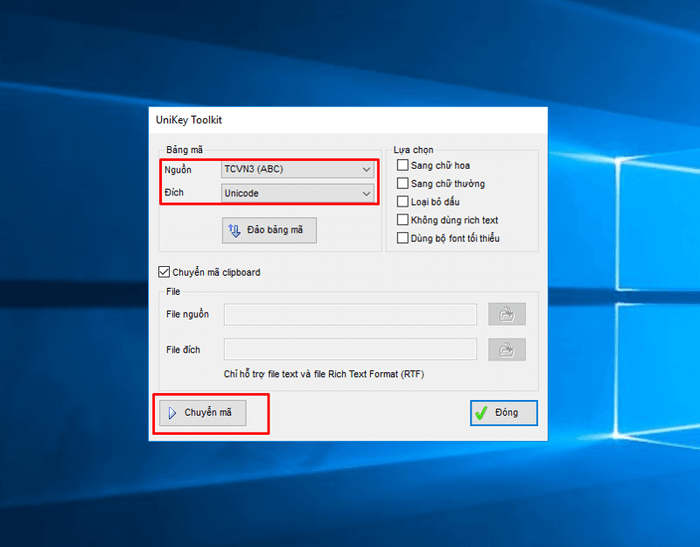The height and width of the screenshot is (547, 700).
Task: Click the File đích input field
Action: point(350,349)
